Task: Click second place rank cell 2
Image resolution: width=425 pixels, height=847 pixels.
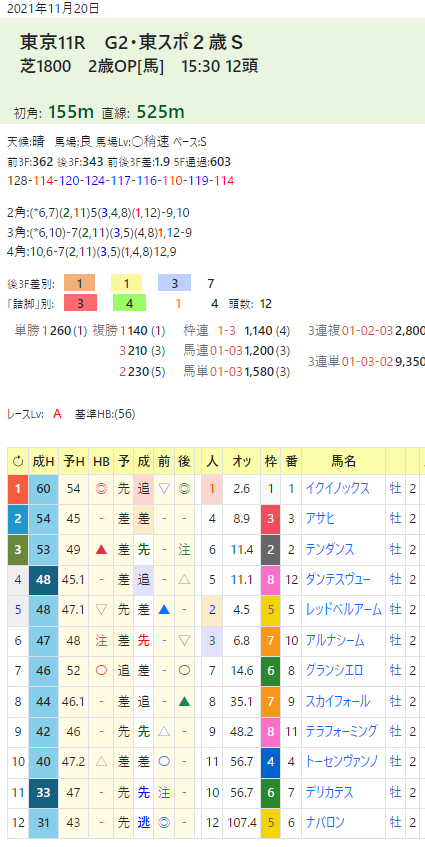Action: [18, 519]
